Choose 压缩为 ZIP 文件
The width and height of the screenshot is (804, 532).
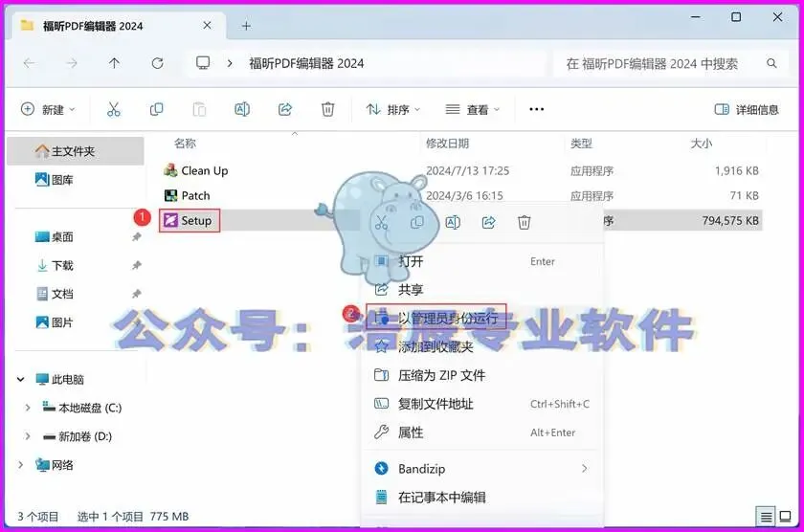482,375
